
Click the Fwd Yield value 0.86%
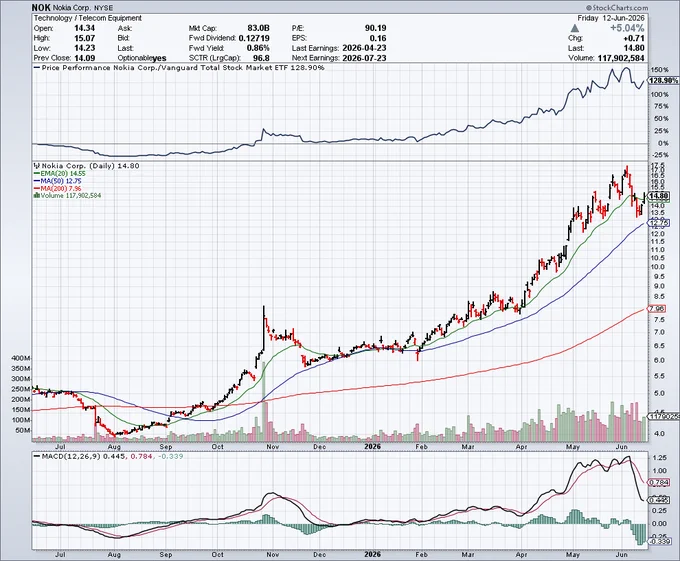point(258,48)
